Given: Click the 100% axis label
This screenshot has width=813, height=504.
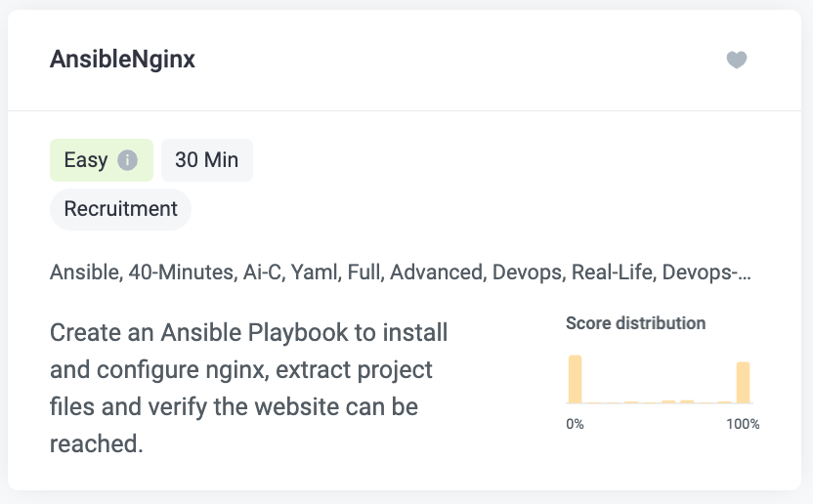Looking at the screenshot, I should [x=743, y=424].
